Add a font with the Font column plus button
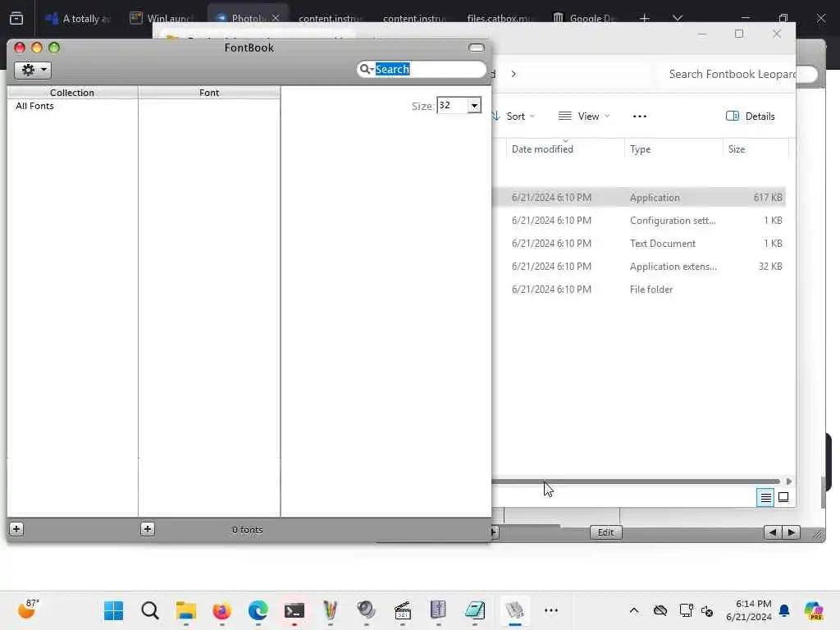The image size is (840, 630). coord(148,529)
